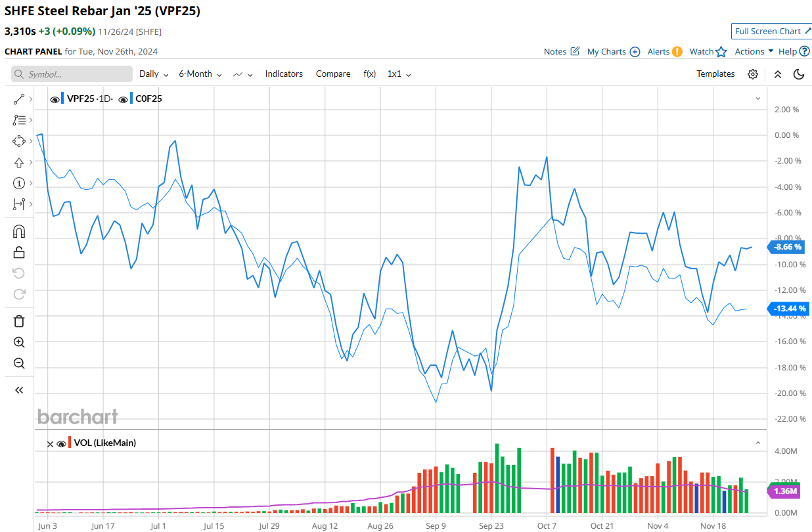
Task: Click the unlock drawings padlock icon
Action: point(18,252)
